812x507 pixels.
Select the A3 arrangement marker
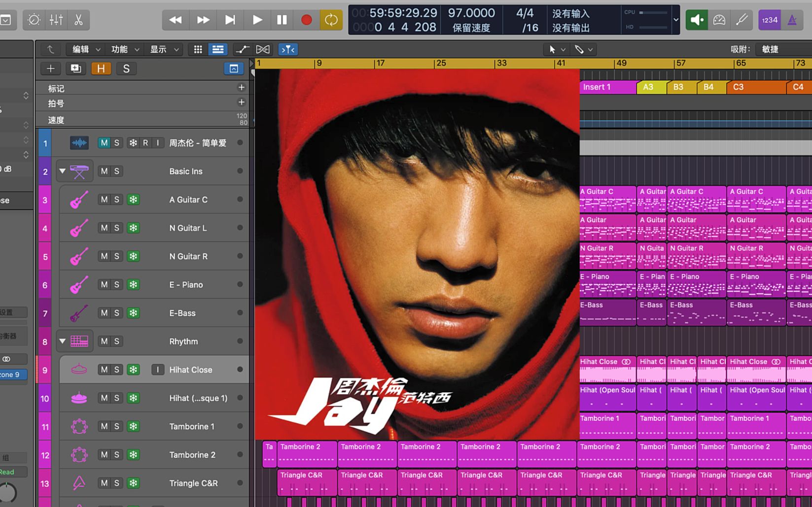[x=652, y=87]
